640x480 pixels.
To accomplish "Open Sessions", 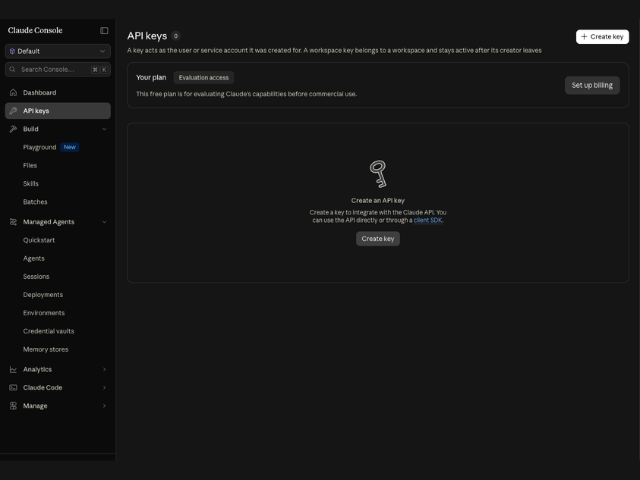I will (36, 277).
